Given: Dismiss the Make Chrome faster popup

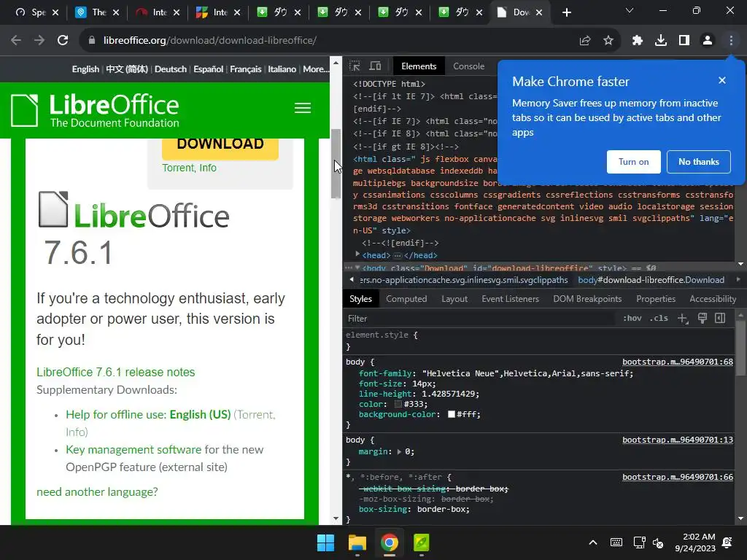Looking at the screenshot, I should (722, 80).
